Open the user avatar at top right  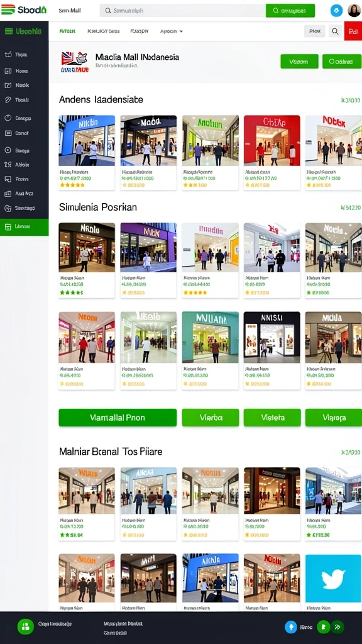tap(354, 11)
